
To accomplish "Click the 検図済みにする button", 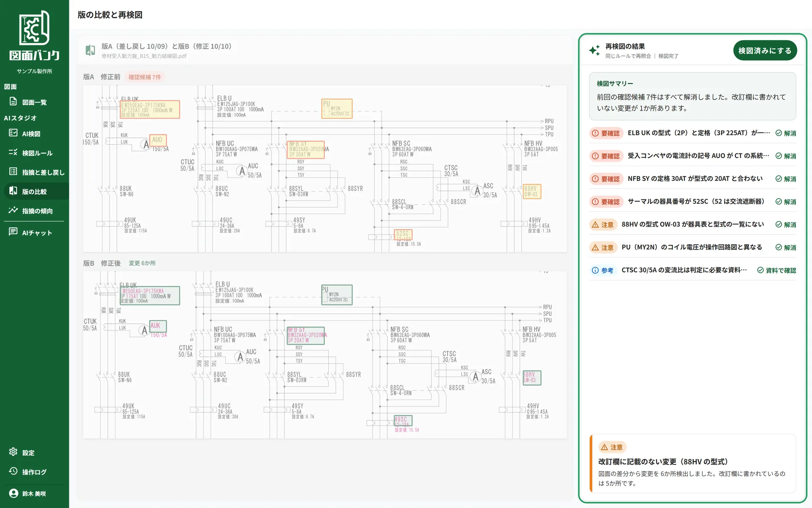I will pos(765,51).
